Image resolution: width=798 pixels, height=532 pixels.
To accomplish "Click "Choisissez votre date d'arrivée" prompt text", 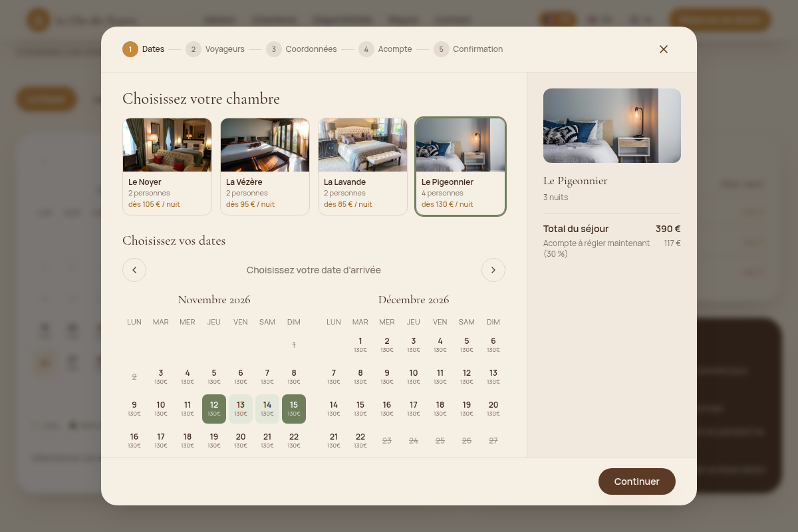I will click(x=314, y=270).
